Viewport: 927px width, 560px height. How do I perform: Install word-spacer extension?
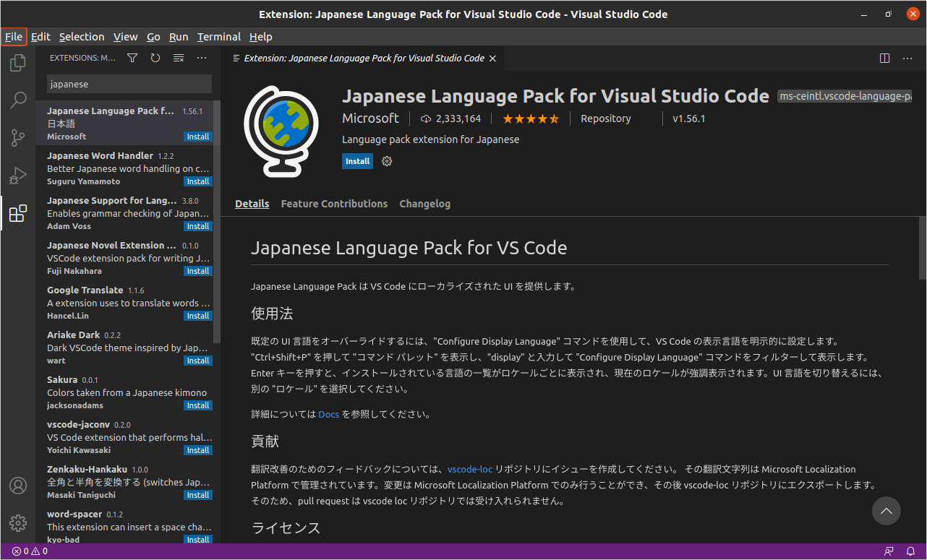tap(197, 539)
